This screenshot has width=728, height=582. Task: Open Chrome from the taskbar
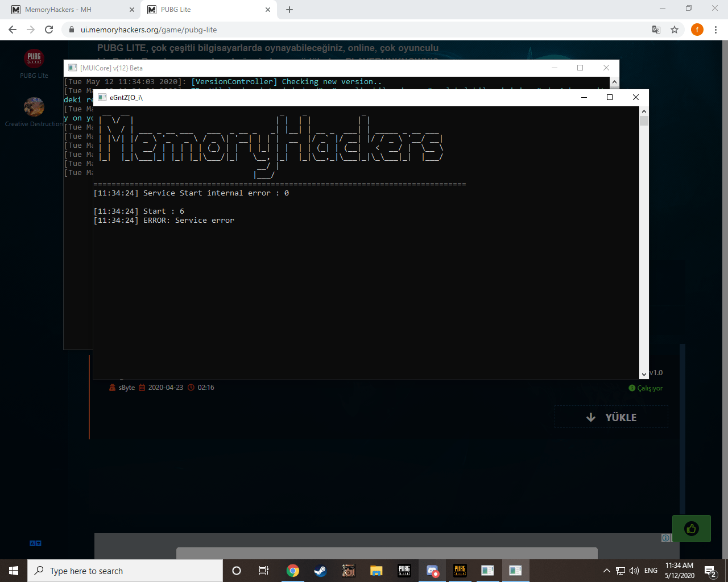tap(292, 571)
